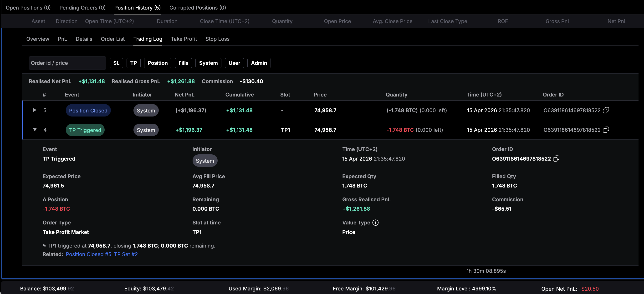
Task: Click Open Net PnL -$20.50 value
Action: (x=589, y=289)
